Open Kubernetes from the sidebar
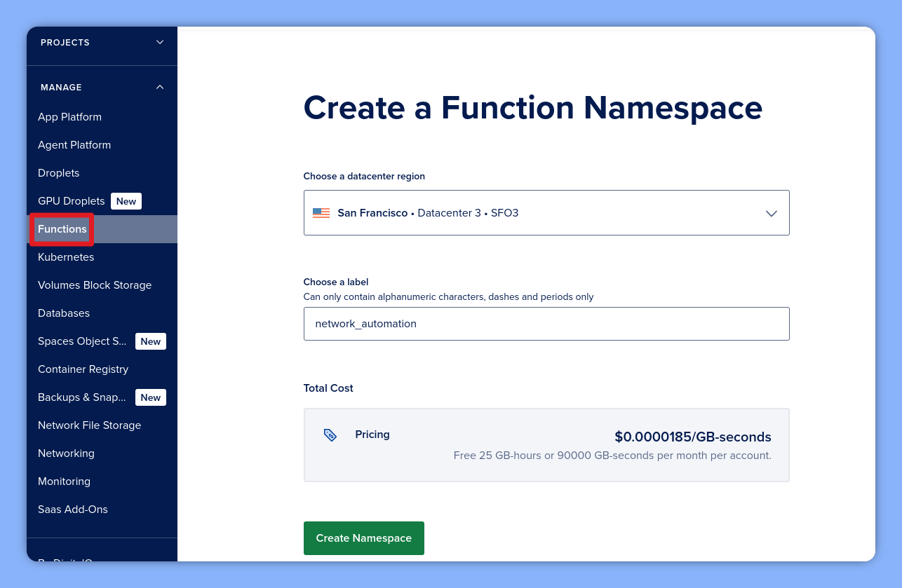902x588 pixels. coord(65,257)
